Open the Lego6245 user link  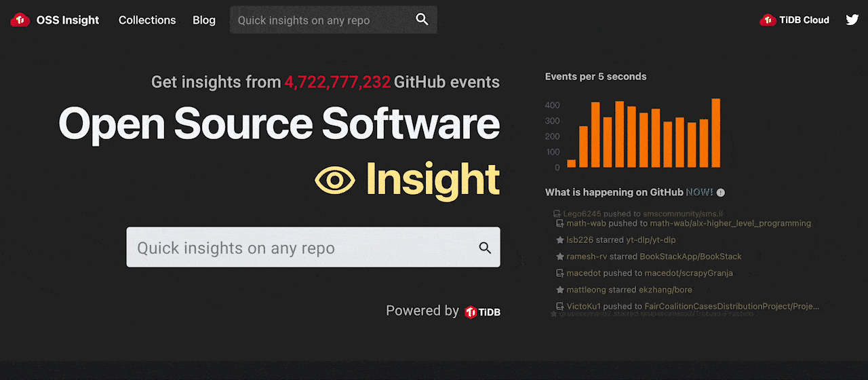582,214
